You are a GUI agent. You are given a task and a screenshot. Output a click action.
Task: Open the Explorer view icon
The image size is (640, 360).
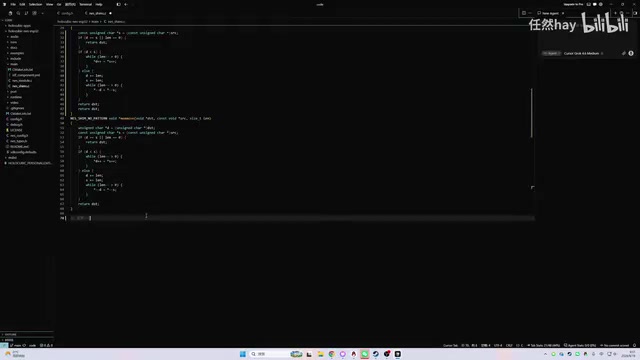(x=10, y=13)
